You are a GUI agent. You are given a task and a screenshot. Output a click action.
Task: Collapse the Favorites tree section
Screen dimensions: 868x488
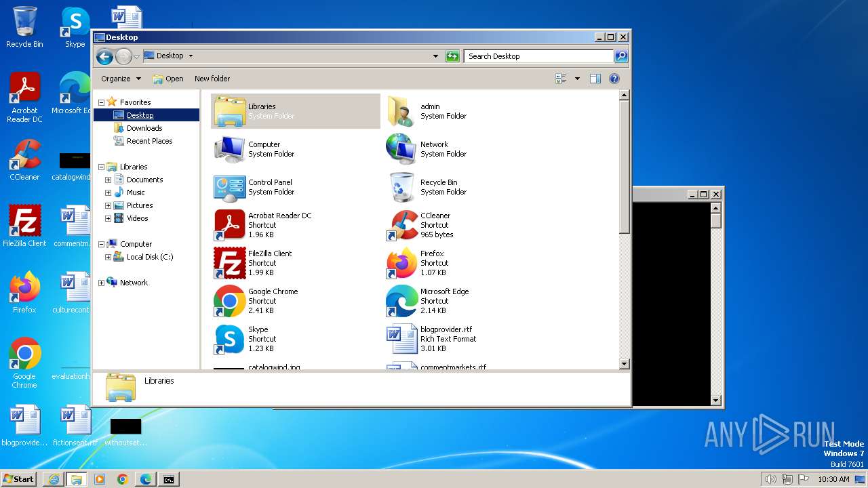pyautogui.click(x=101, y=102)
